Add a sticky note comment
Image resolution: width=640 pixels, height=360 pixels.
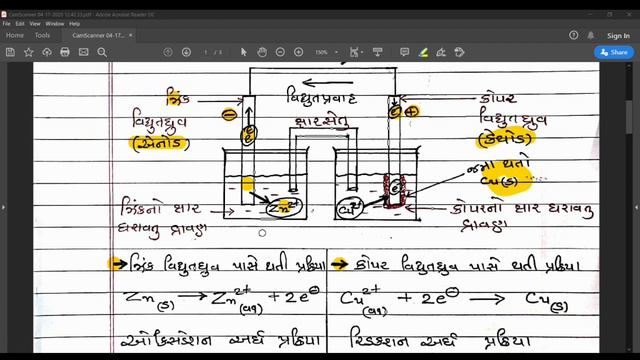coord(404,52)
